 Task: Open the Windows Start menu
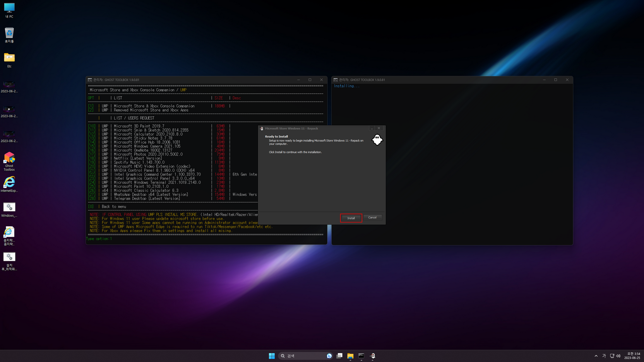tap(272, 356)
